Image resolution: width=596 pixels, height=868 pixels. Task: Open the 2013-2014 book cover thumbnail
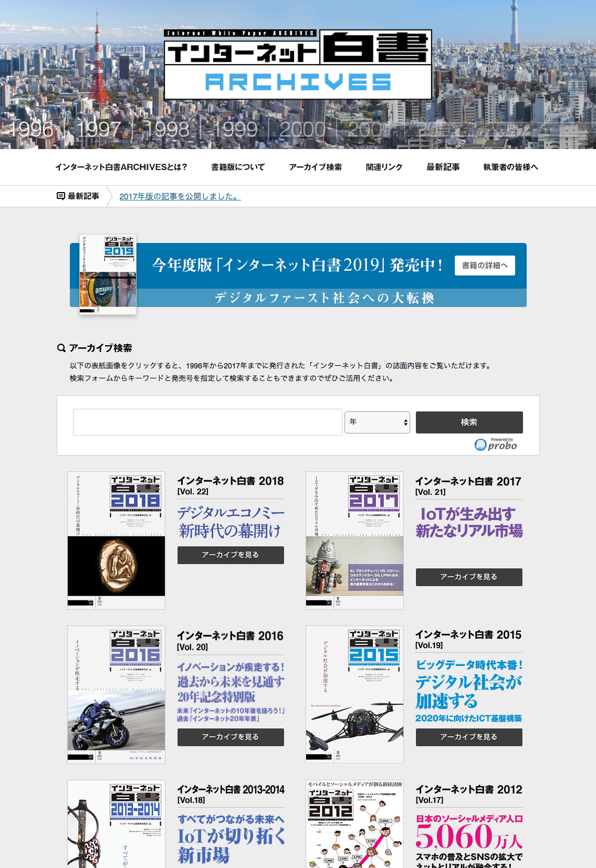(116, 824)
